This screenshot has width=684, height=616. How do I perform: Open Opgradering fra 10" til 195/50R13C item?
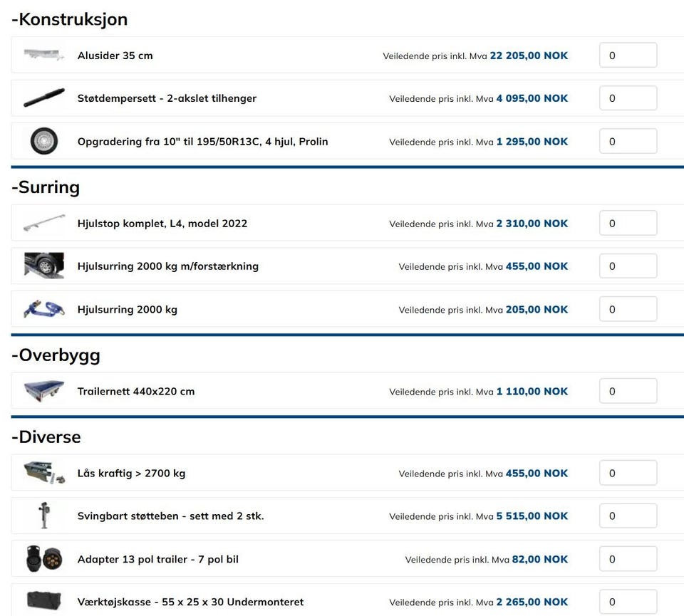(202, 142)
